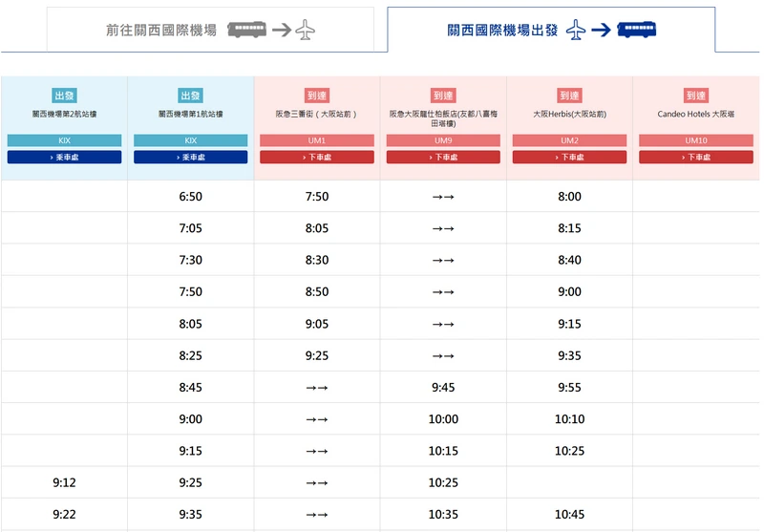
Task: Click the gray airplane icon in first tab
Action: (306, 30)
